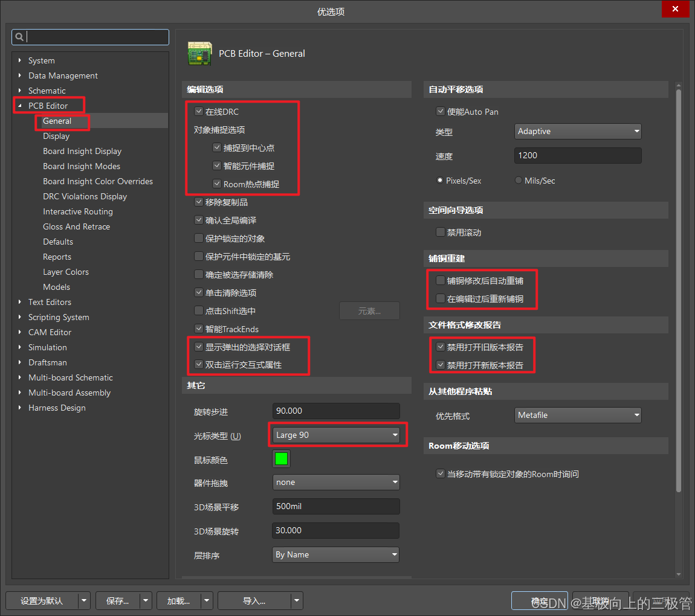Open the Large 90 cursor type dropdown
The width and height of the screenshot is (695, 616).
click(336, 435)
